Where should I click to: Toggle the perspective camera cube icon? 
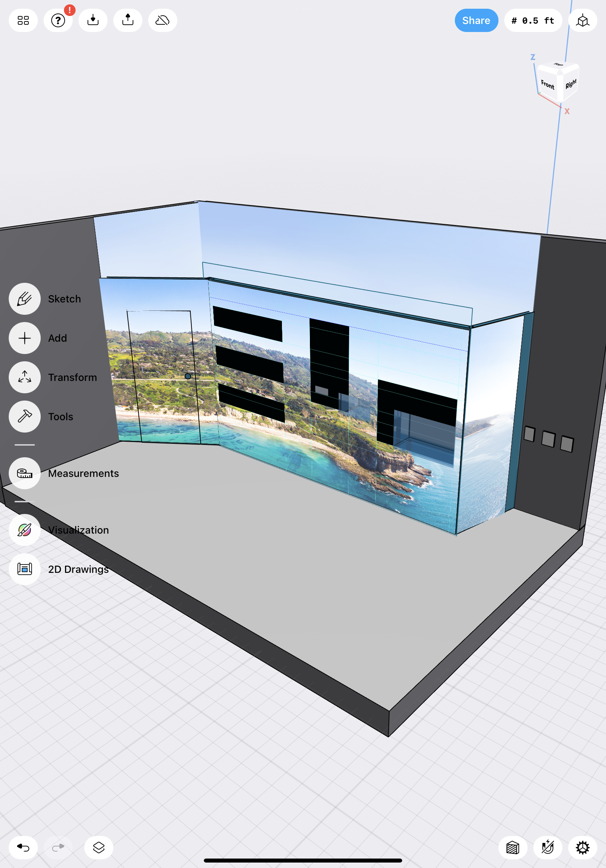(582, 20)
